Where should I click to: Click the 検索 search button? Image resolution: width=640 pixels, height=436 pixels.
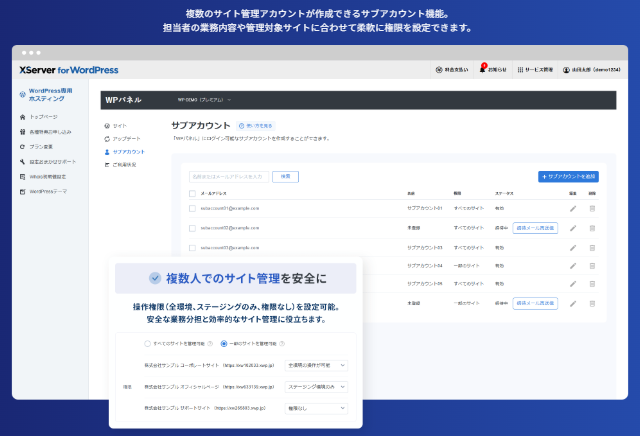pos(285,176)
